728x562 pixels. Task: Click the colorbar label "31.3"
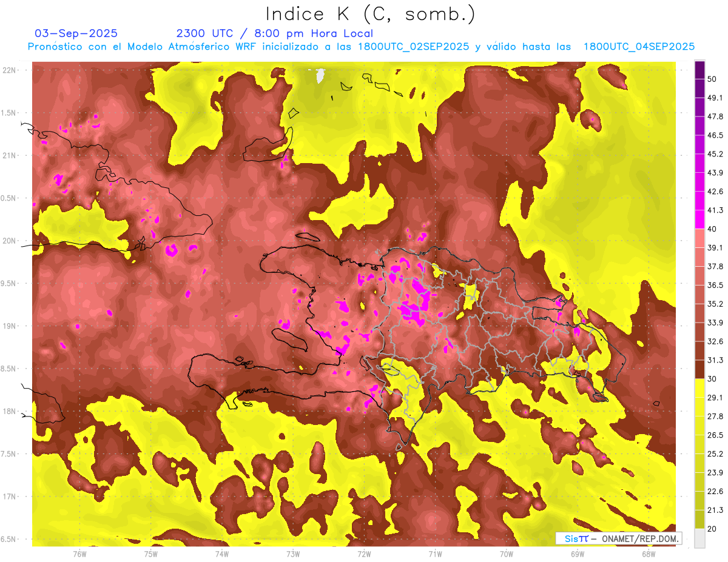coord(715,360)
